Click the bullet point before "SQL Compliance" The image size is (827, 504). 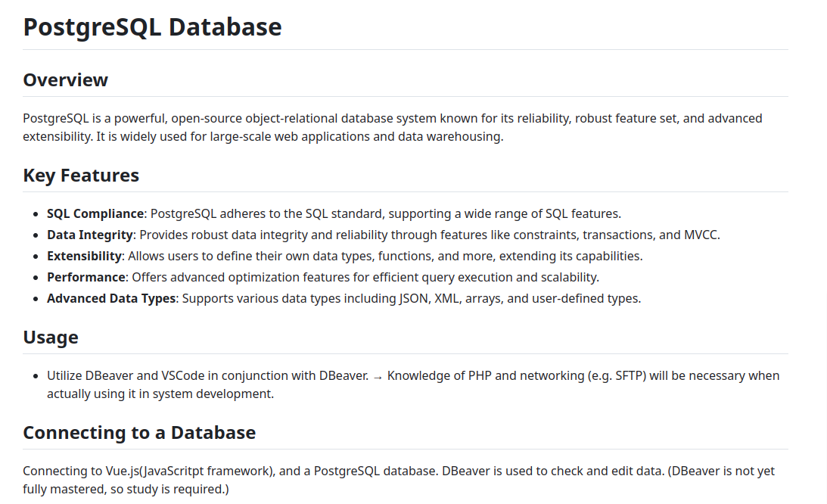pos(37,214)
